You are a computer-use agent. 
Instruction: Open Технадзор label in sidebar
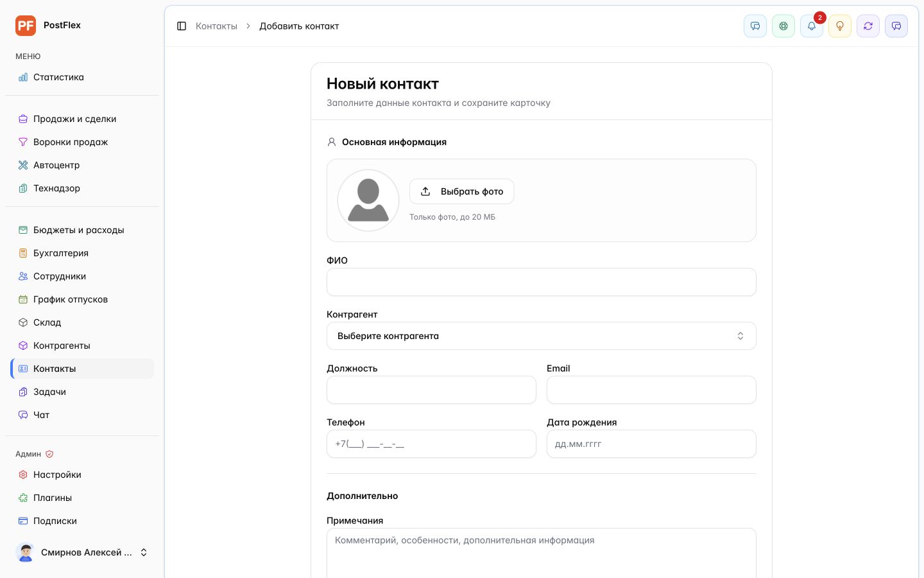click(x=56, y=188)
